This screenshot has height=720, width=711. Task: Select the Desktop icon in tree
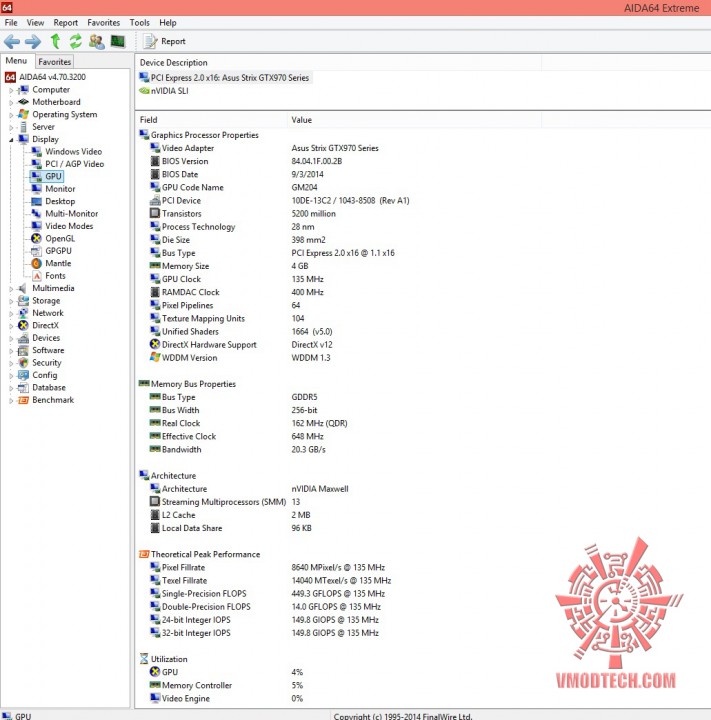pos(36,201)
